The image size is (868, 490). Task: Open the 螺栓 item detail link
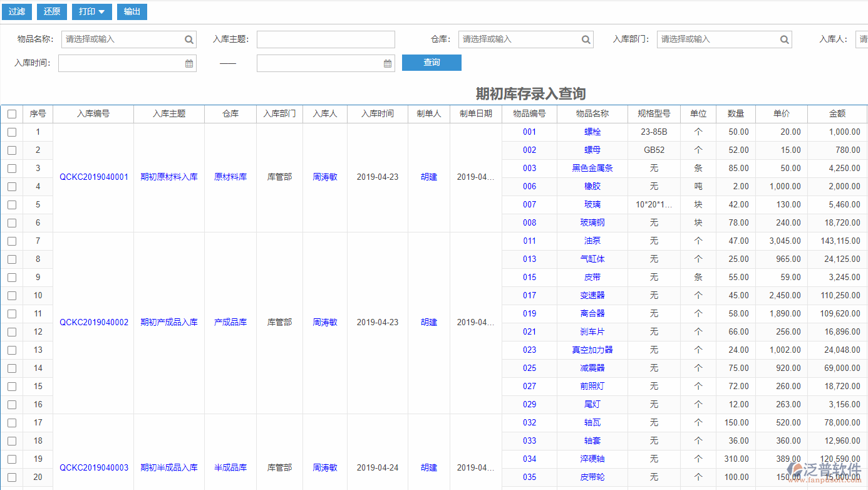(591, 132)
